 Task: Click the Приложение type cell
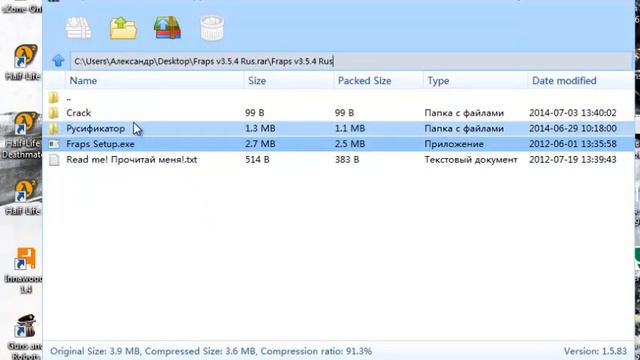pos(454,144)
